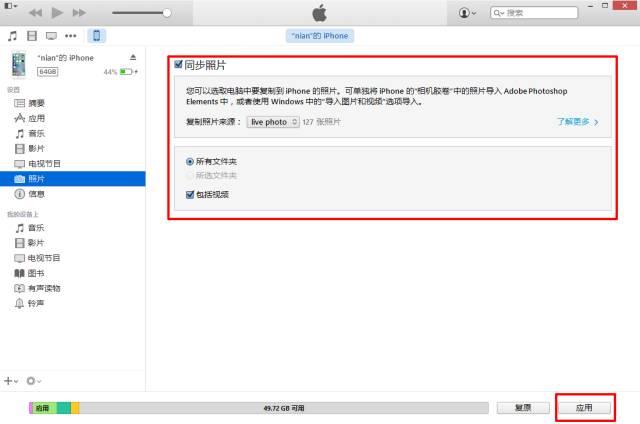Image resolution: width=640 pixels, height=424 pixels.
Task: Open 影片 under settings in sidebar
Action: pos(36,149)
